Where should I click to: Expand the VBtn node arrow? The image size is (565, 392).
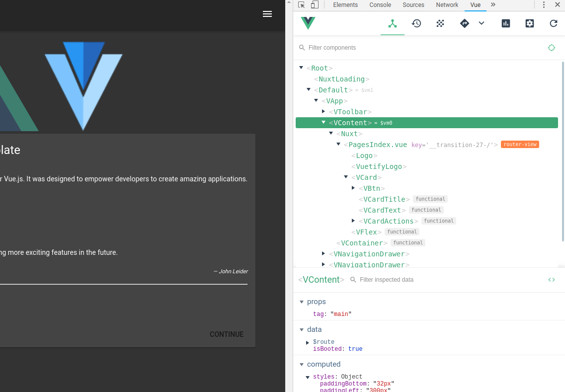353,188
